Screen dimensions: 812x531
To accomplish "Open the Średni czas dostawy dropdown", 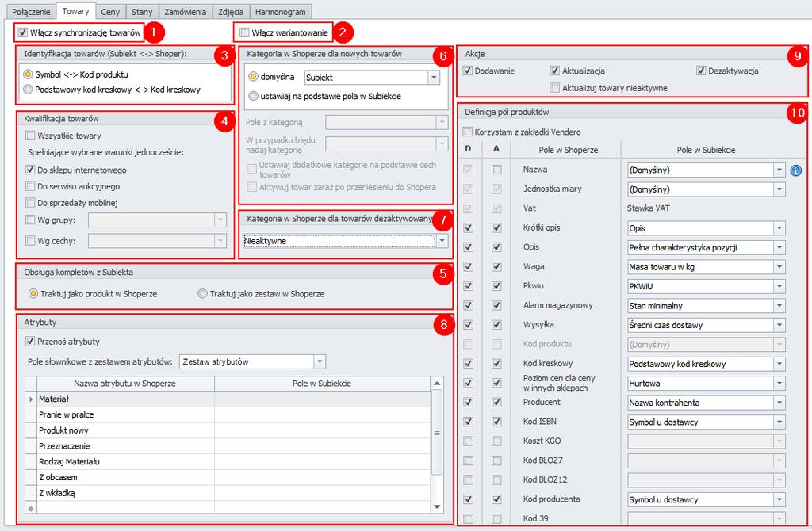I will (779, 325).
